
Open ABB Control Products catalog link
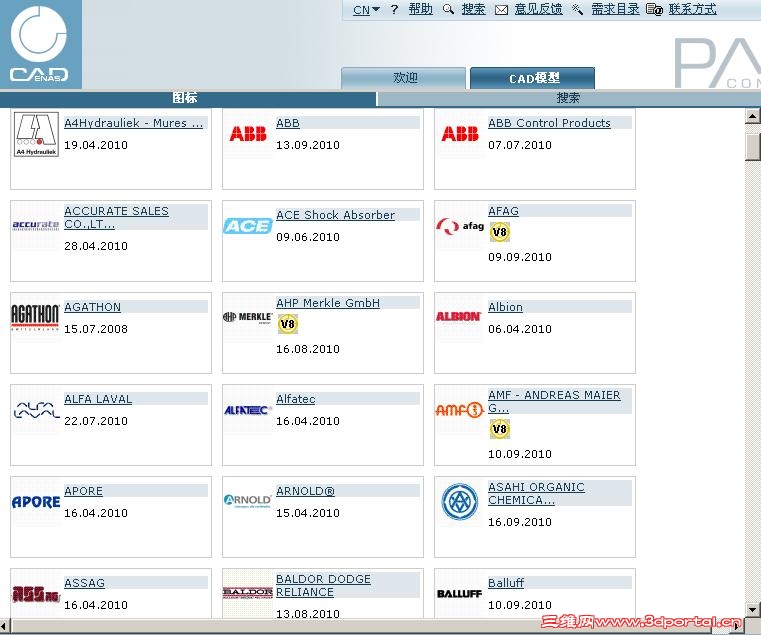549,123
